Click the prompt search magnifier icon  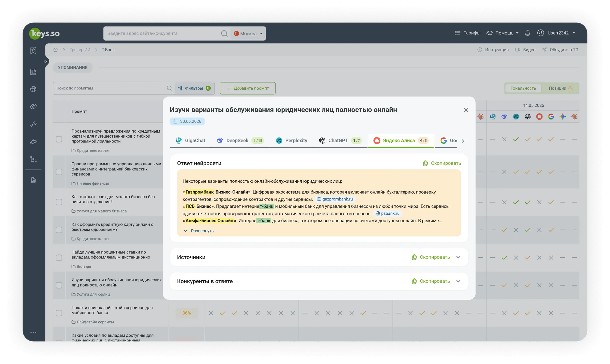pyautogui.click(x=169, y=88)
